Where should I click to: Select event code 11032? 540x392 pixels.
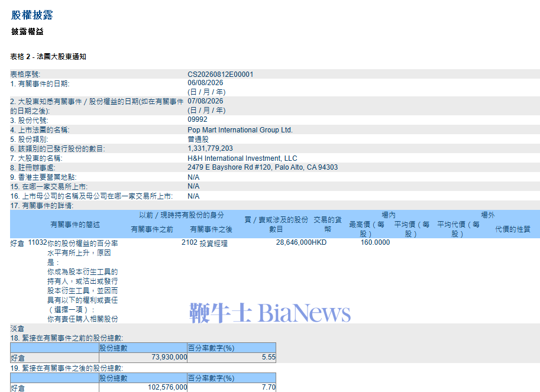(37, 242)
